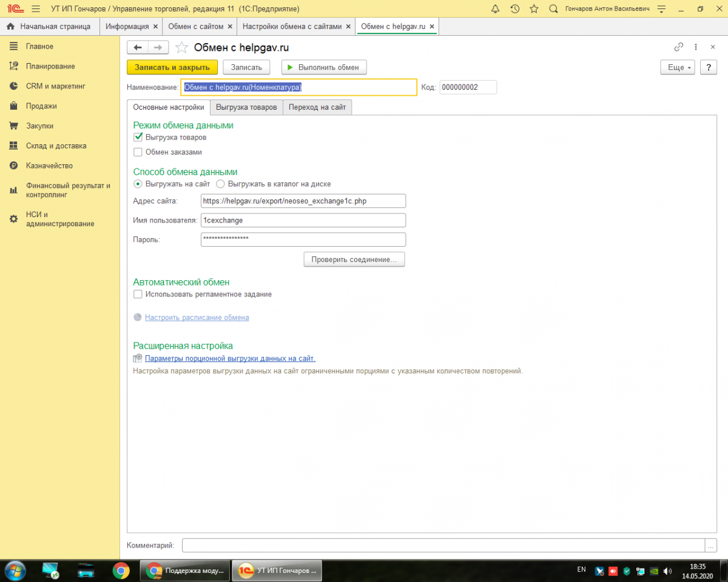Open Переход на сайт tab
The height and width of the screenshot is (582, 728).
[317, 107]
